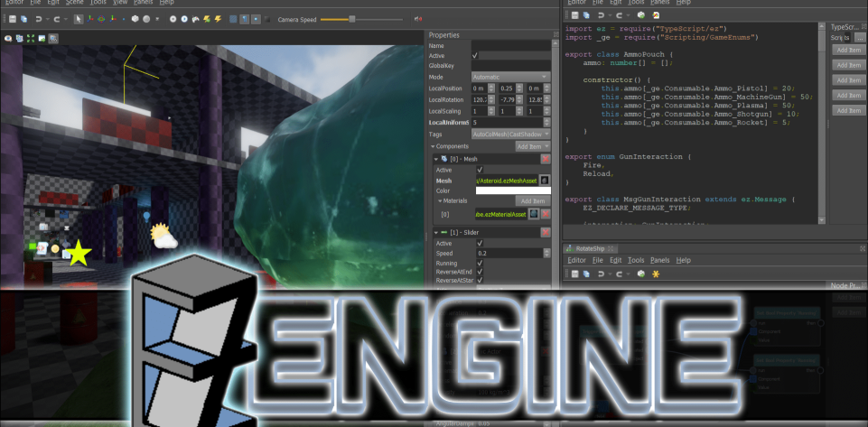Click the yellow star icon in RotateShip toolbar

pos(656,274)
